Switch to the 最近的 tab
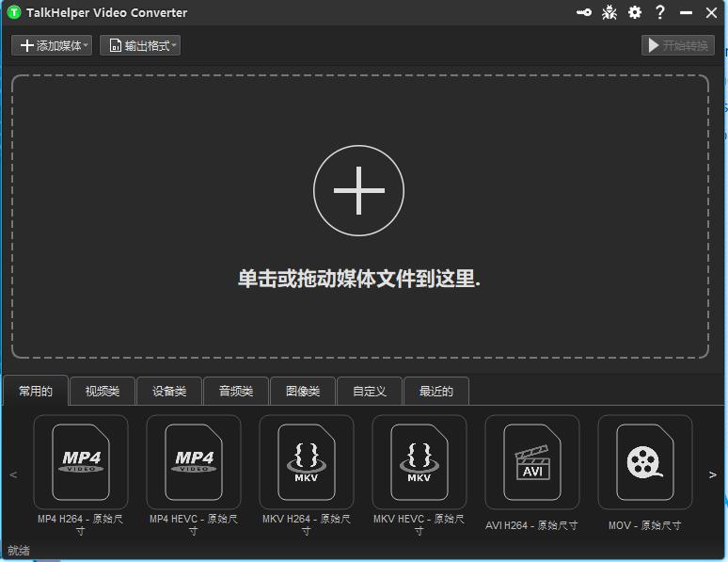This screenshot has height=562, width=728. tap(436, 391)
